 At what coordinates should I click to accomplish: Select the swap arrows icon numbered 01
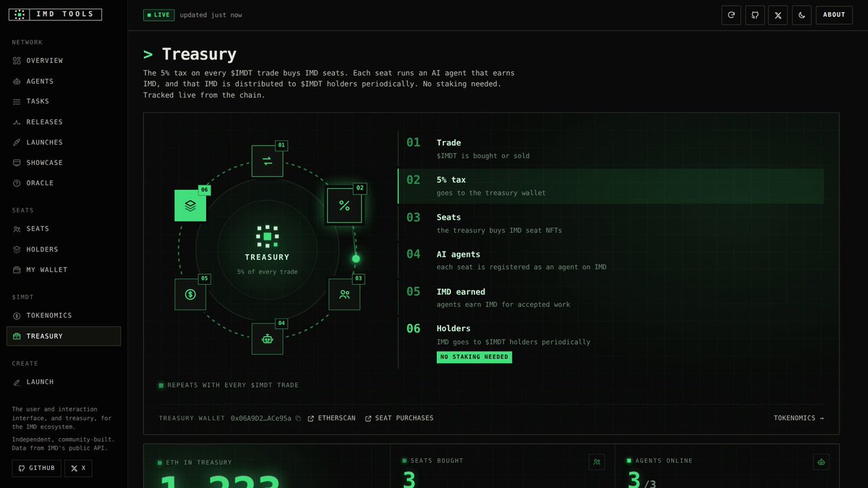coord(267,161)
